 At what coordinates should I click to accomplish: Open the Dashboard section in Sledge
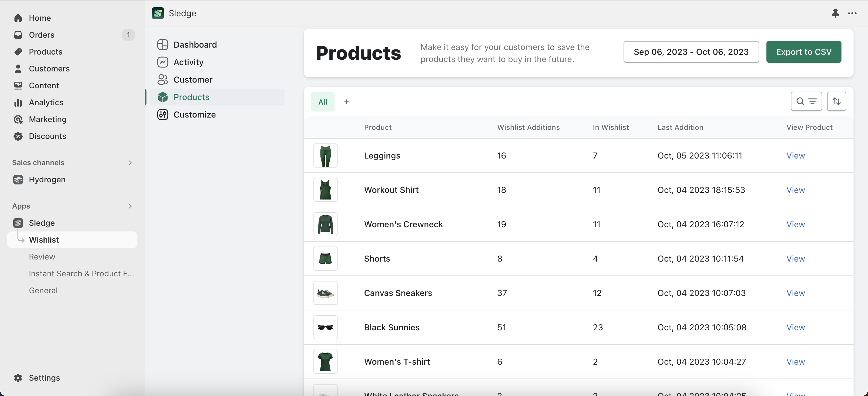[195, 44]
